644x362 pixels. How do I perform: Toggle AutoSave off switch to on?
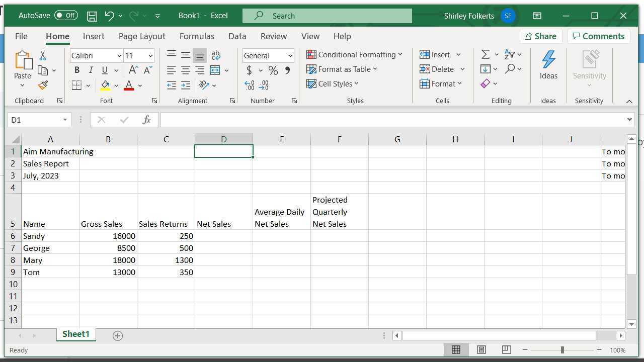(65, 15)
